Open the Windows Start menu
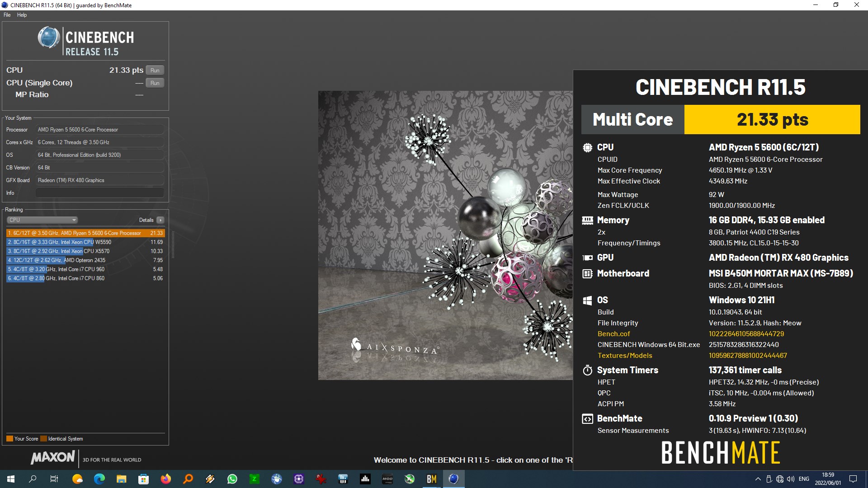This screenshot has height=488, width=868. [x=11, y=479]
